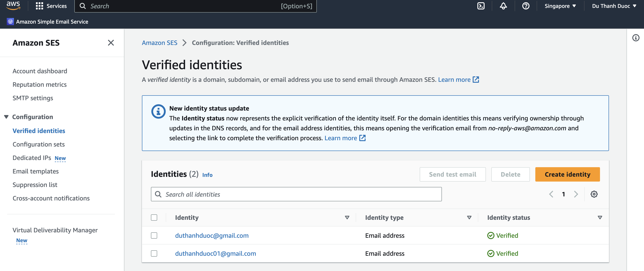Check the box for duthanhduoc01@gmail.com
Image resolution: width=644 pixels, height=271 pixels.
(154, 253)
